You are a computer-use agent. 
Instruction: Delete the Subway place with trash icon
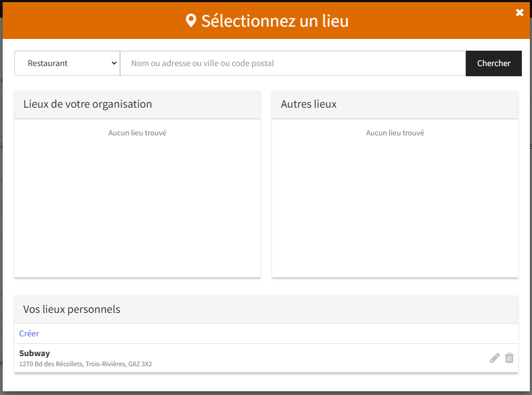tap(509, 358)
